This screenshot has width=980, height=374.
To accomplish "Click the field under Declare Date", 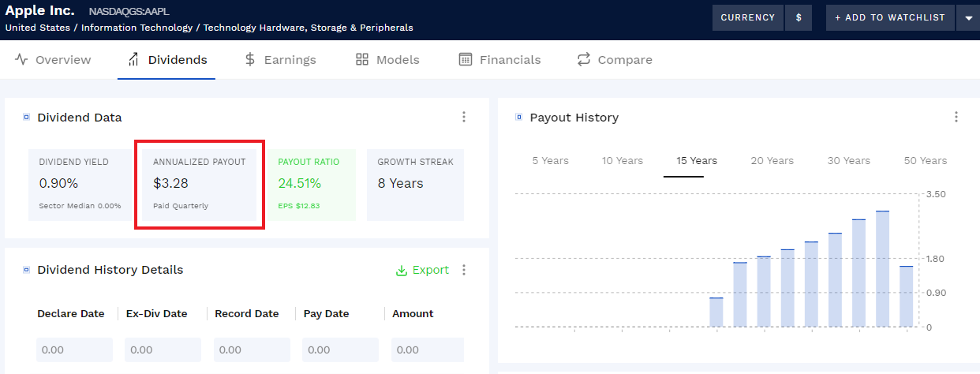I will 74,350.
